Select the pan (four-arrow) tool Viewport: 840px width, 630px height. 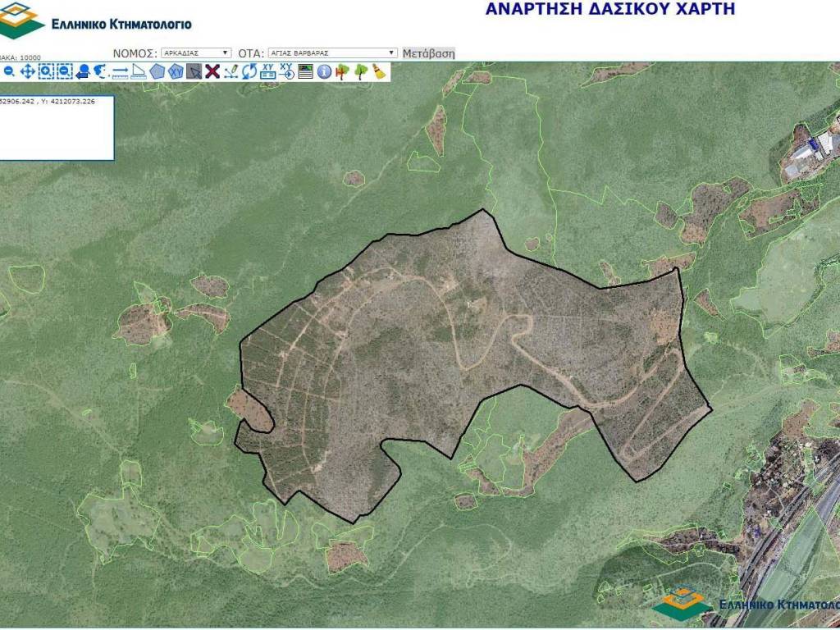(x=27, y=71)
